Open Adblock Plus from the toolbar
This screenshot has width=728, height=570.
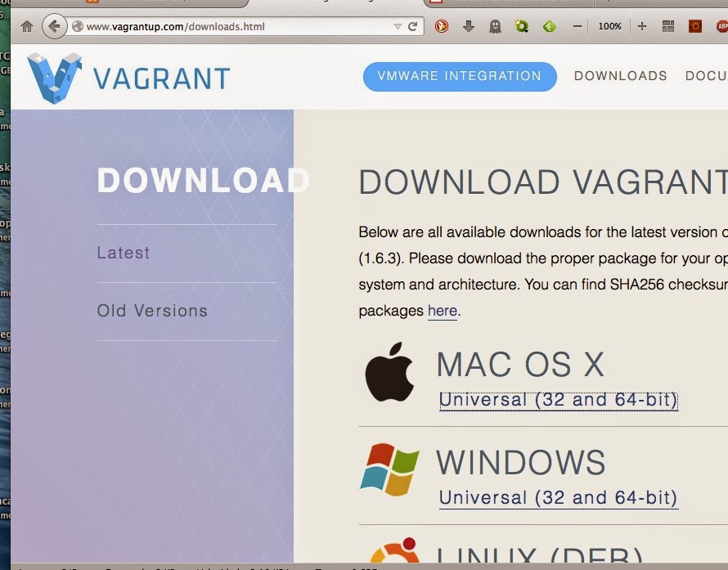[721, 26]
